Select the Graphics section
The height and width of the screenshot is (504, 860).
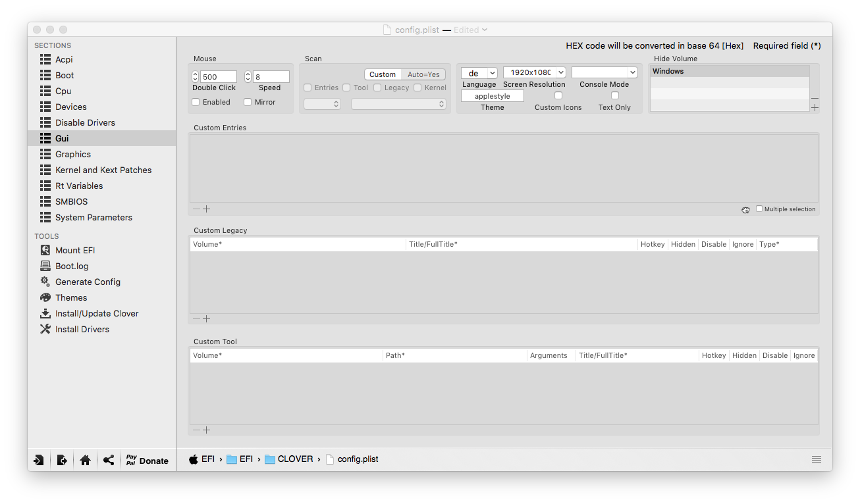(x=101, y=154)
